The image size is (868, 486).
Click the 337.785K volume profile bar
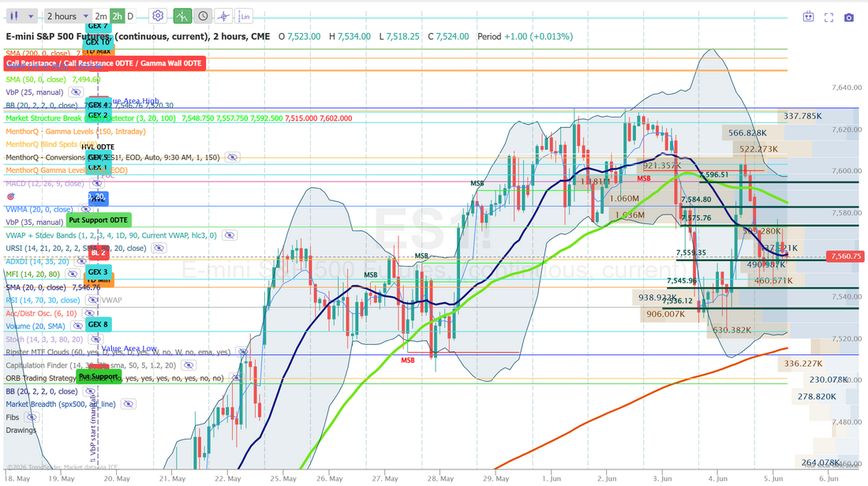pyautogui.click(x=803, y=116)
